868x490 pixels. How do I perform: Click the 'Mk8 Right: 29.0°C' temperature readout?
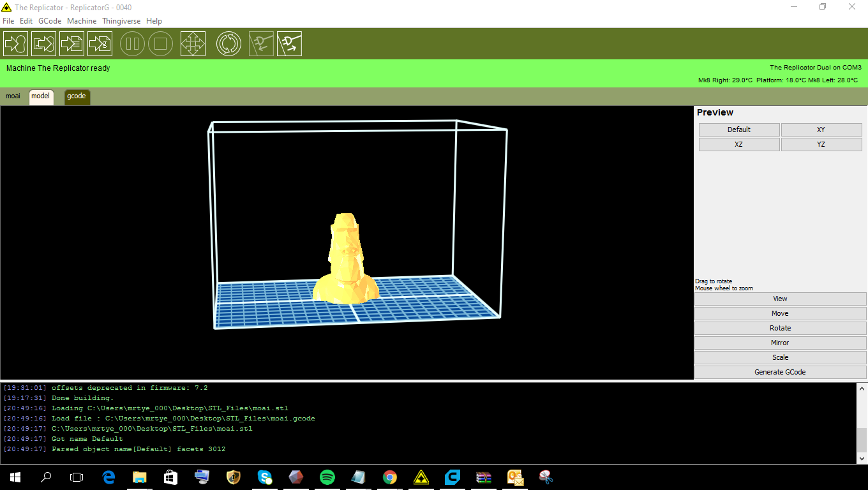pyautogui.click(x=726, y=80)
